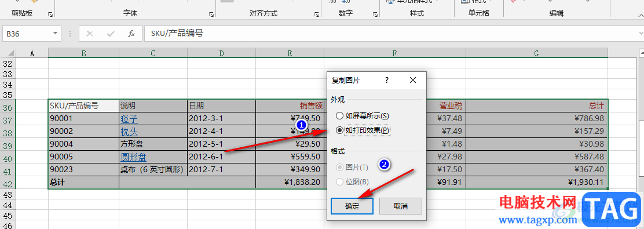Select column B header
This screenshot has width=644, height=229.
(x=83, y=53)
